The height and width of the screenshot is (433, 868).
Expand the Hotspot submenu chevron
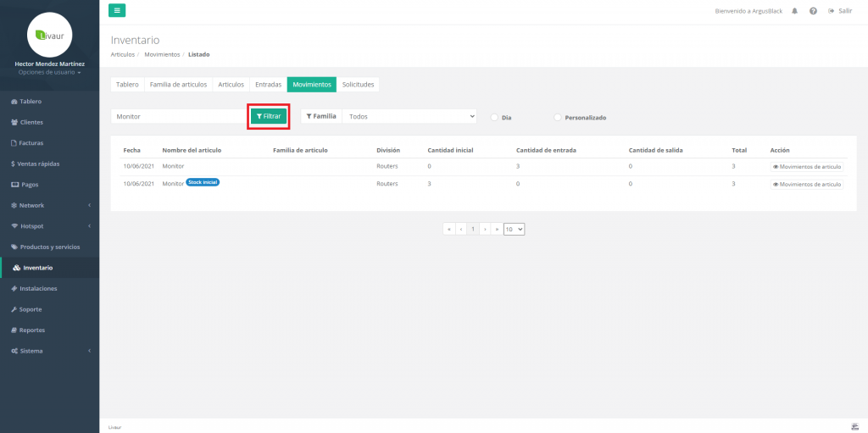point(89,226)
